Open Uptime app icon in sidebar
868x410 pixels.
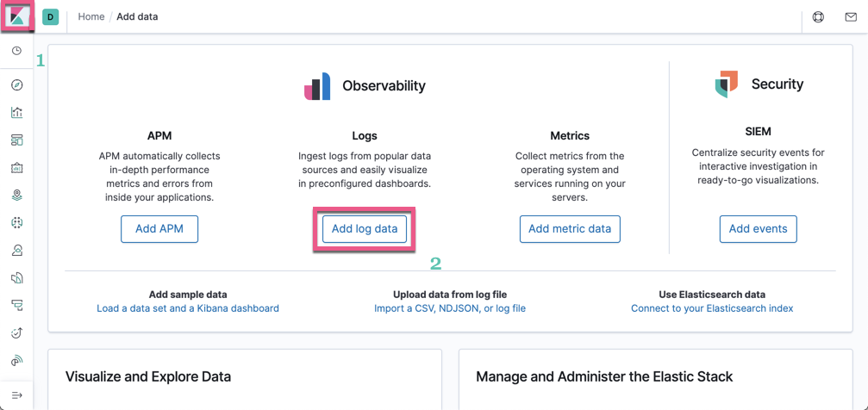pyautogui.click(x=17, y=332)
